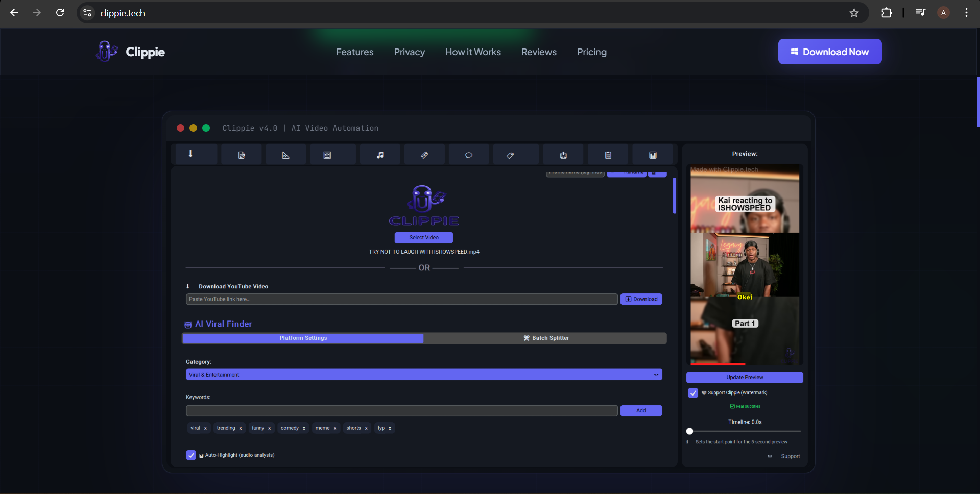Open the edit-note tab in Clippie toolbar
Screen dimensions: 980x494
coord(242,155)
